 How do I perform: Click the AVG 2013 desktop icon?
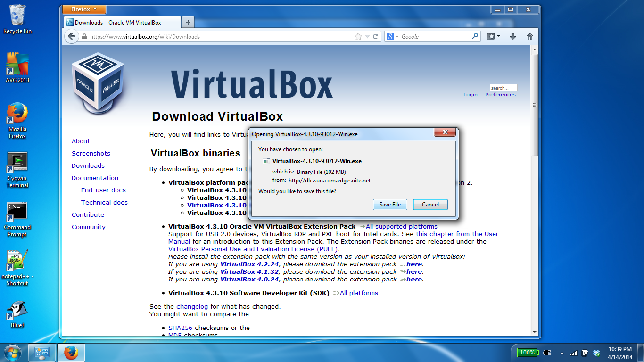17,68
